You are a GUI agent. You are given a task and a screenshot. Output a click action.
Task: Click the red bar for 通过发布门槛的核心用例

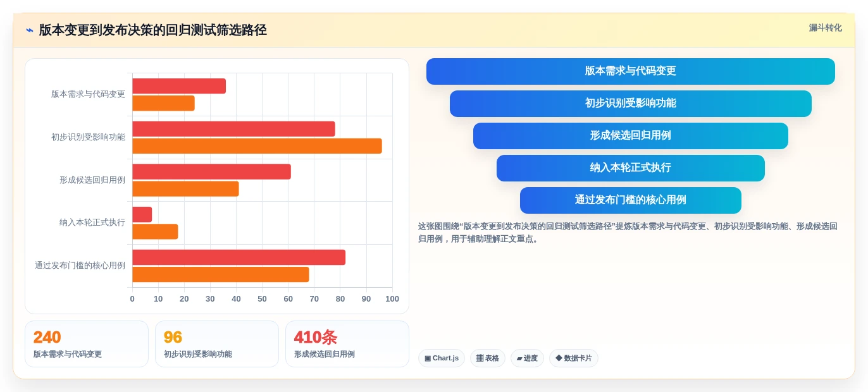(239, 257)
